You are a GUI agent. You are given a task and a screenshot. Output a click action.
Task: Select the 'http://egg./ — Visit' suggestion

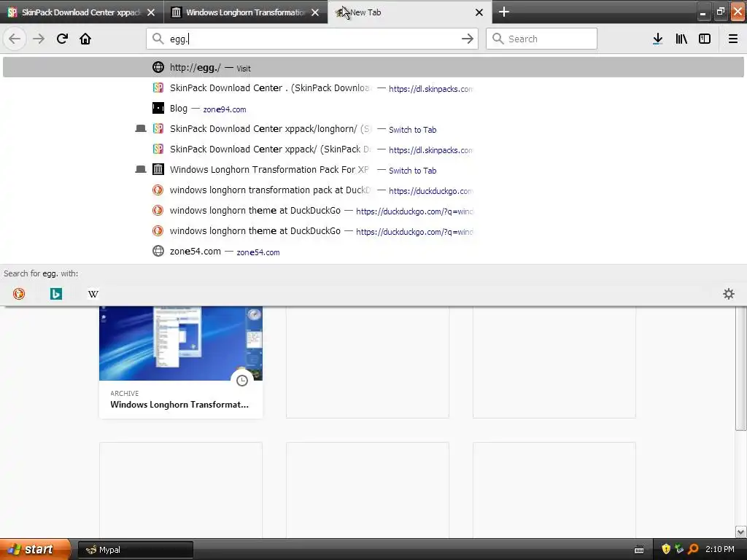[x=373, y=67]
